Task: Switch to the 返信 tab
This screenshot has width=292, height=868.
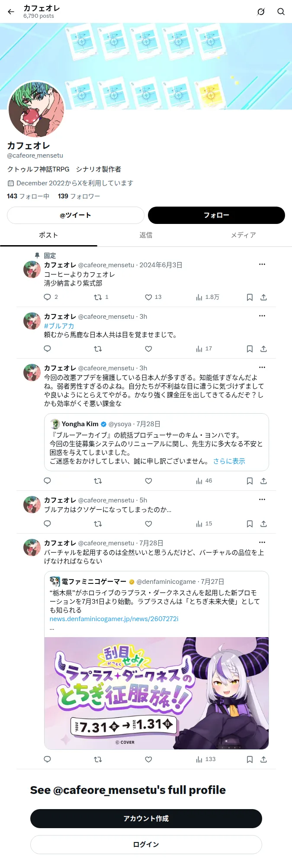Action: coord(146,235)
